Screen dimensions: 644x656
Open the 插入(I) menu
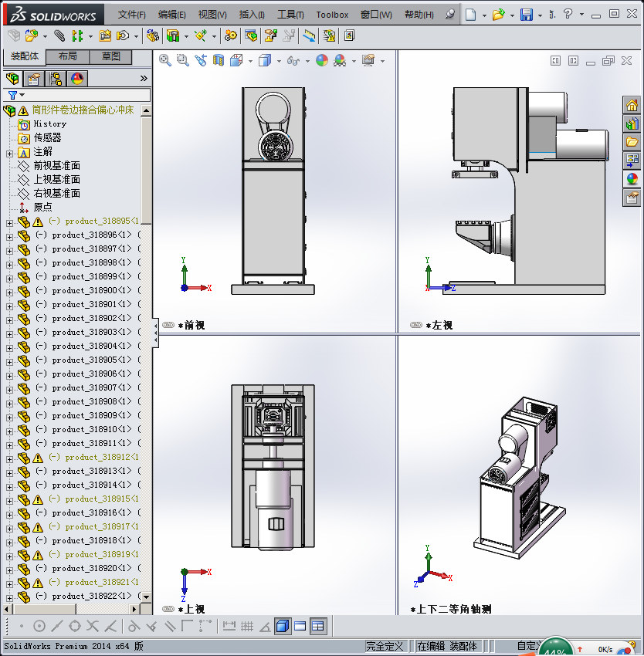pyautogui.click(x=252, y=15)
